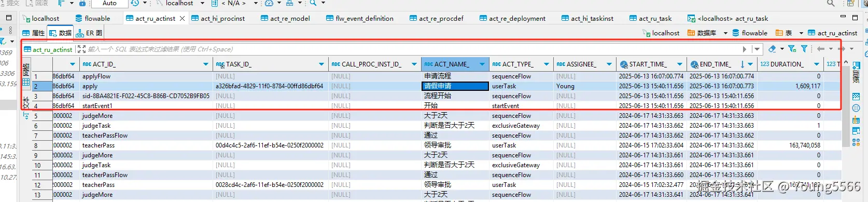Image resolution: width=868 pixels, height=202 pixels.
Task: Open the act_re_procdef tab
Action: (437, 18)
